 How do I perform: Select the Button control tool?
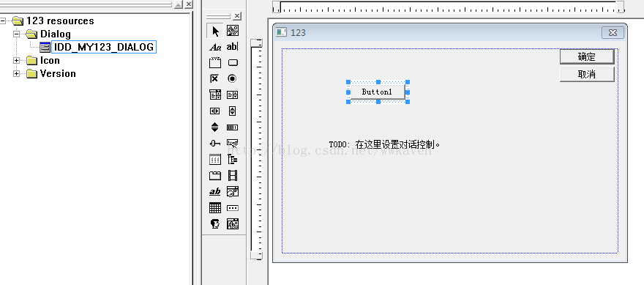pyautogui.click(x=233, y=63)
